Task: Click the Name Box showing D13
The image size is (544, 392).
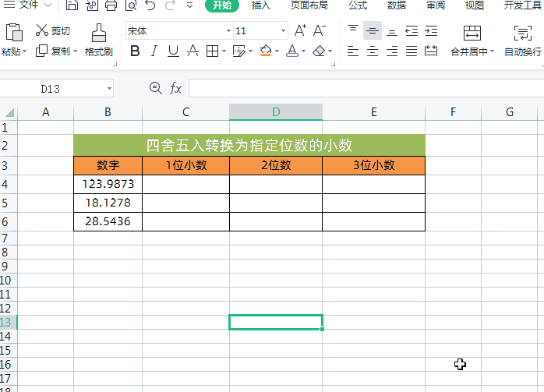Action: click(51, 89)
